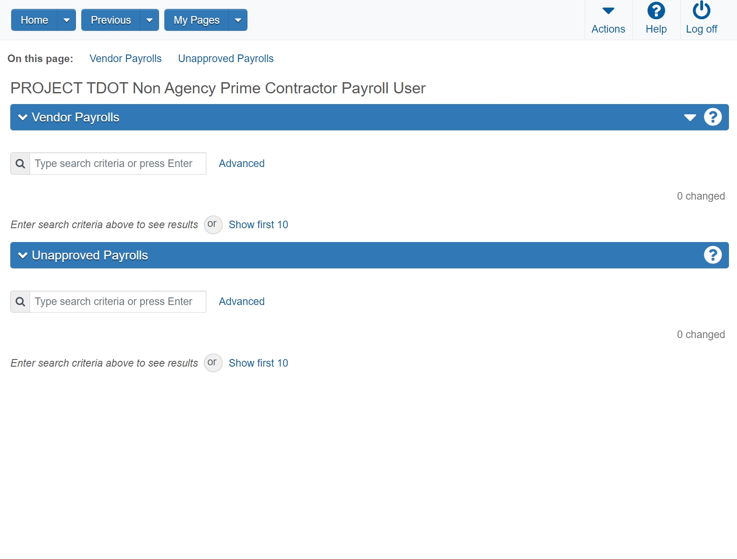Focus the Vendor Payrolls search field
The image size is (737, 560).
pyautogui.click(x=118, y=163)
